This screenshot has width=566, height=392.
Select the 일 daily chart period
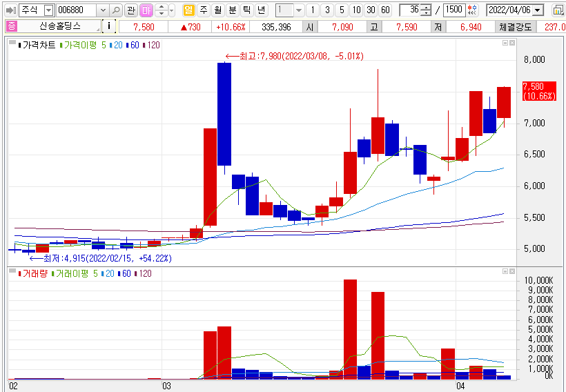pos(188,10)
